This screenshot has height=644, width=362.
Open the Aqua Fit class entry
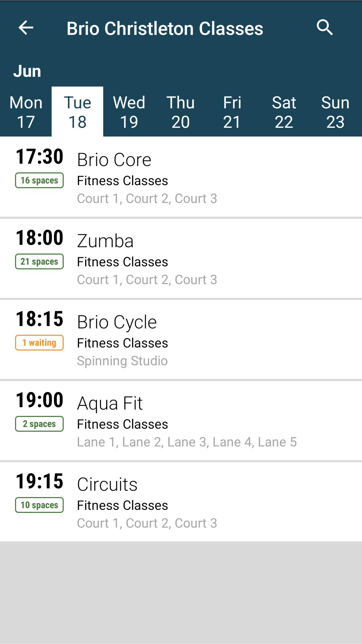click(181, 421)
